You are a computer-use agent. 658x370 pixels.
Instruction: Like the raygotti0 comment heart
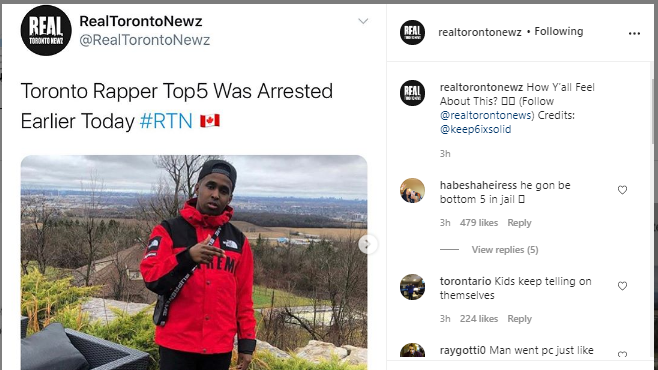click(x=622, y=354)
